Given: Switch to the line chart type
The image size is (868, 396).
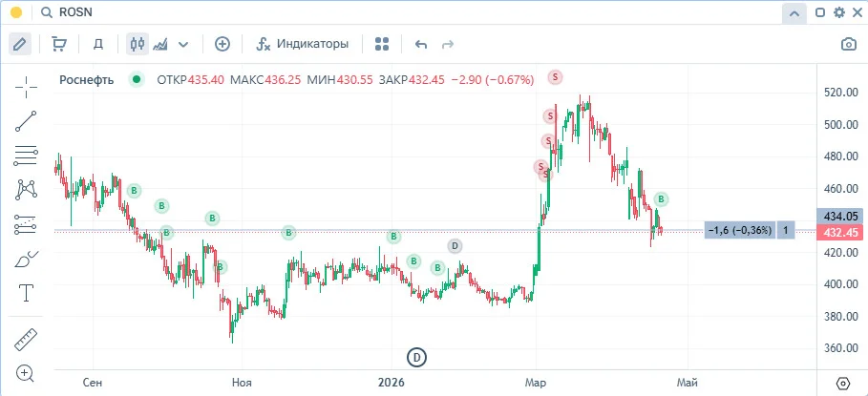Looking at the screenshot, I should [160, 44].
